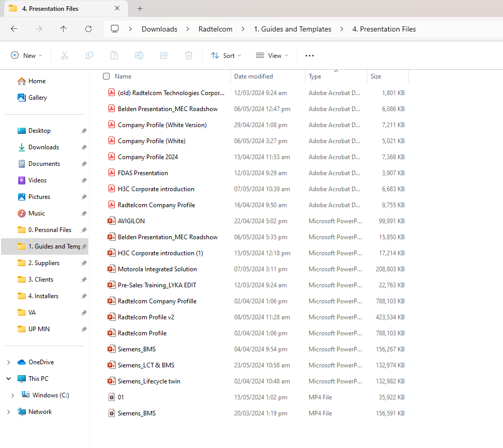
Task: Navigate to 1. Guides and Templates breadcrumb
Action: click(293, 29)
